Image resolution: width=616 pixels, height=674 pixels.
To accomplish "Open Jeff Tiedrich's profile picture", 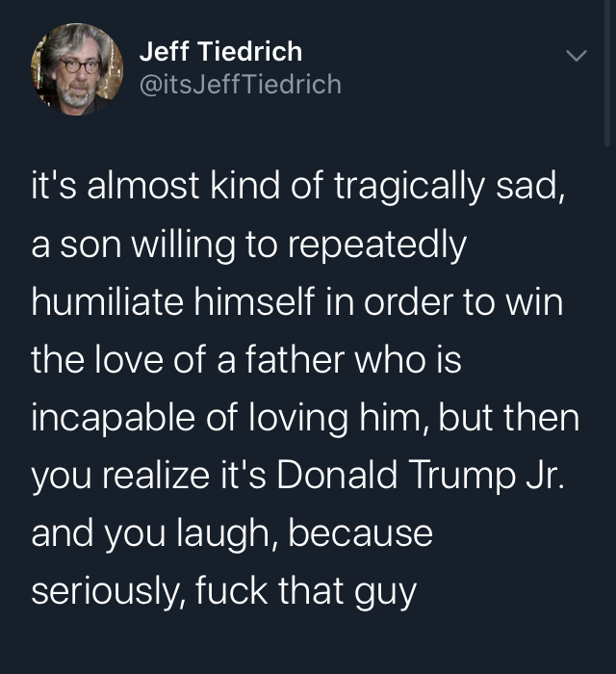I will pos(77,69).
